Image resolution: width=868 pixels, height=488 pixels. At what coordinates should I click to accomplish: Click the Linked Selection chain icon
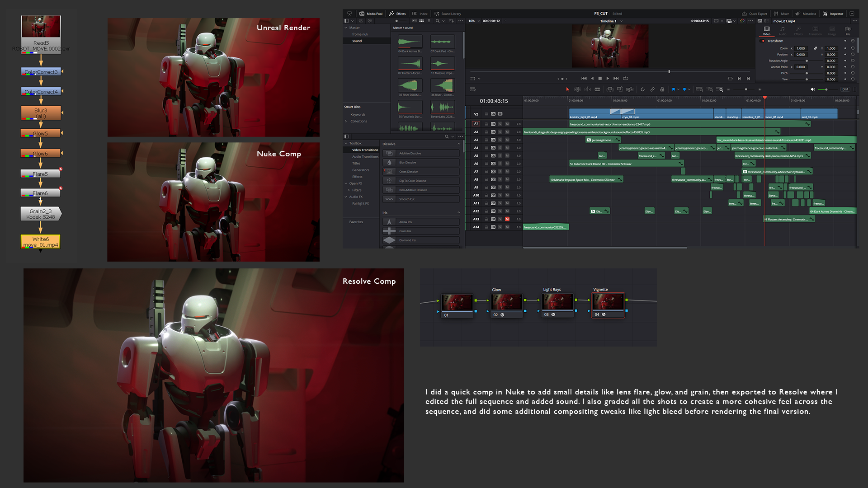(x=652, y=89)
